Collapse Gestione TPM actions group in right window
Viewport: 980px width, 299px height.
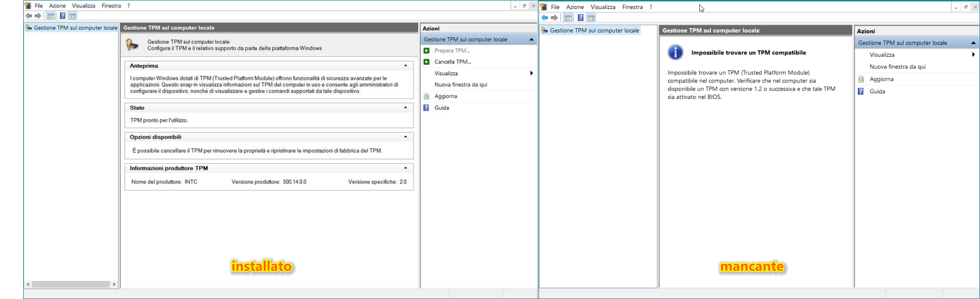coord(973,43)
